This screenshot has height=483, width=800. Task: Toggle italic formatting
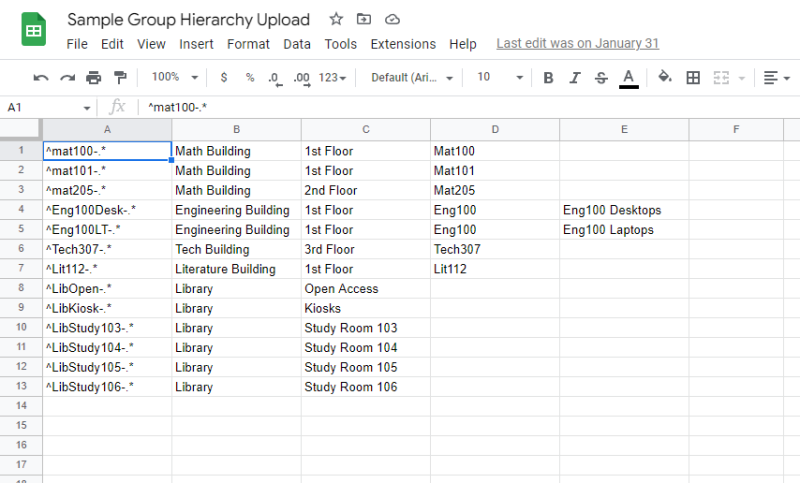(x=574, y=78)
